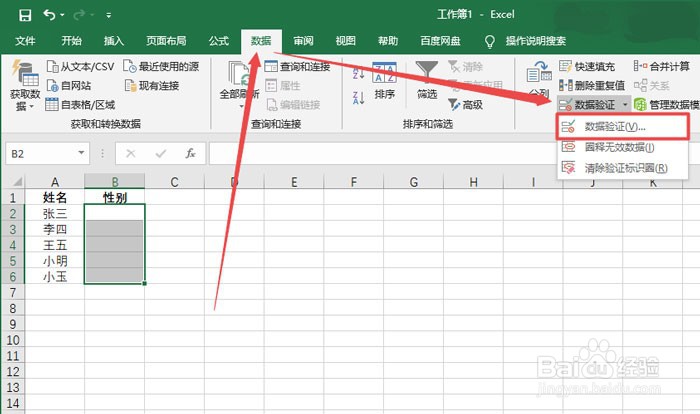Click 最近使用的源 button
700x414 pixels.
(161, 67)
